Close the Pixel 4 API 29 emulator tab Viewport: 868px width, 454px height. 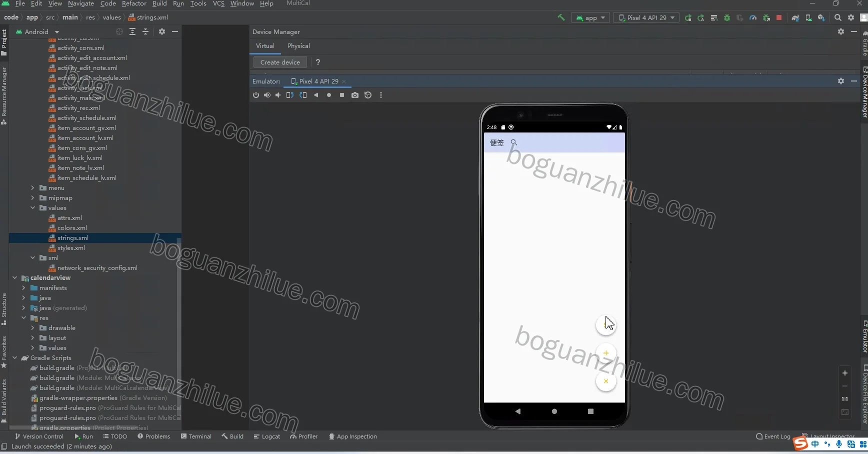(x=344, y=81)
